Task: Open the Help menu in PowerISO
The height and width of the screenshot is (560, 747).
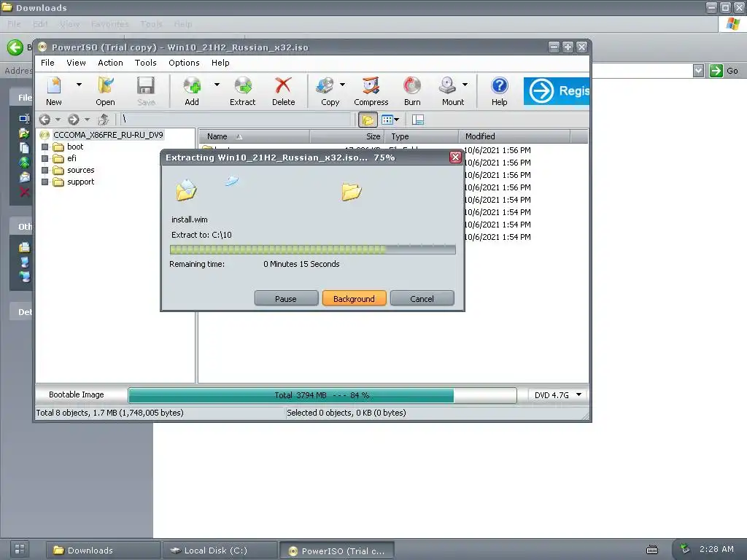Action: [x=220, y=63]
